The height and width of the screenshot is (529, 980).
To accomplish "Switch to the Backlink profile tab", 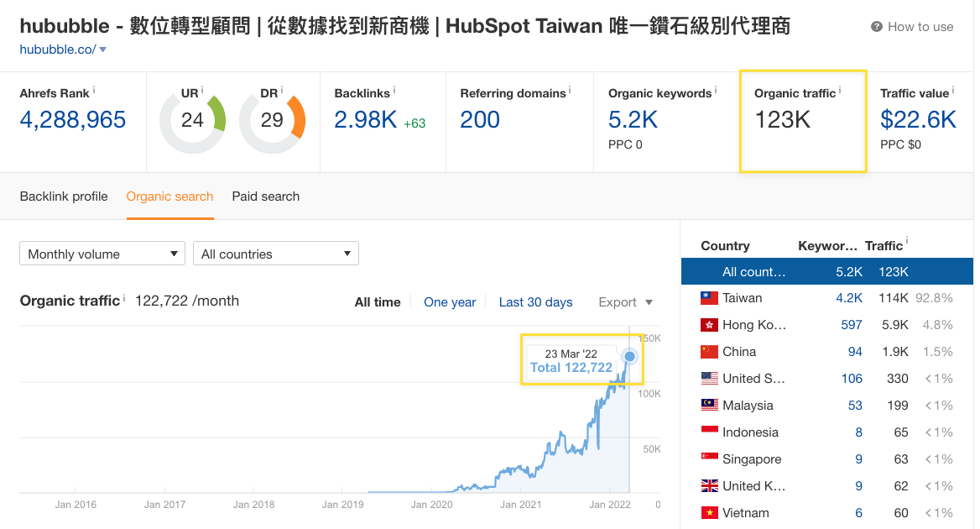I will pos(64,196).
